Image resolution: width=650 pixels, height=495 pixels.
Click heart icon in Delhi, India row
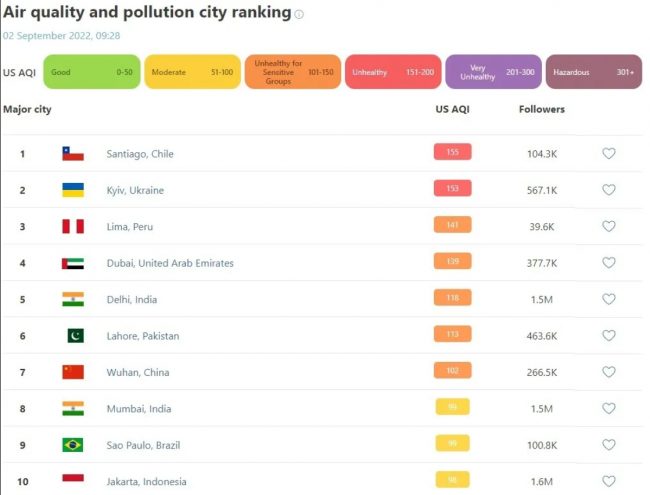coord(608,299)
